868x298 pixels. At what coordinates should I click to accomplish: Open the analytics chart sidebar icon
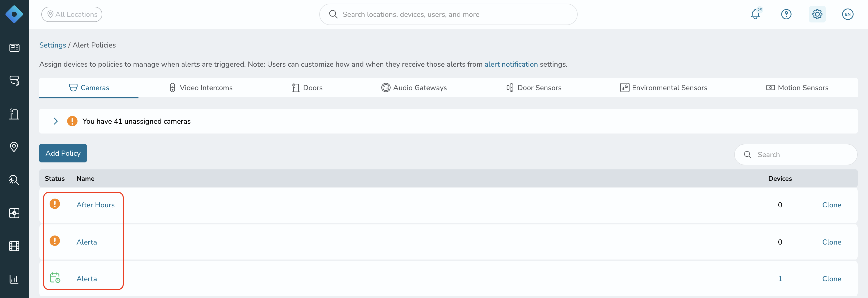(x=14, y=279)
